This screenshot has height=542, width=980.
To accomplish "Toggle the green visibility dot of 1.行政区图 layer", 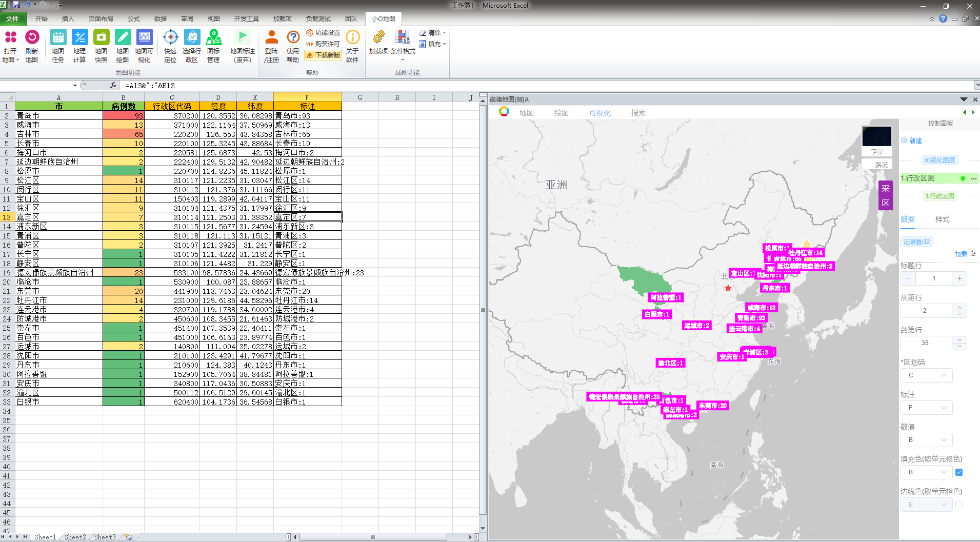I will 963,178.
